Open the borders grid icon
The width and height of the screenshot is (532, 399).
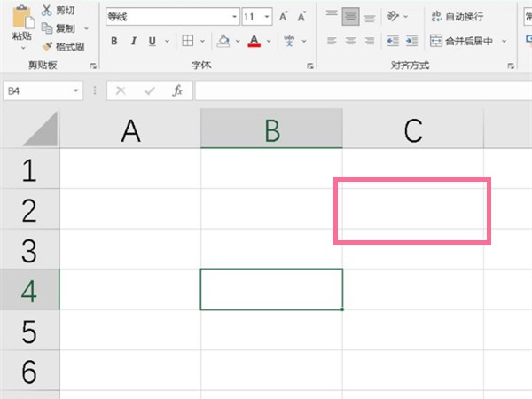[x=188, y=41]
